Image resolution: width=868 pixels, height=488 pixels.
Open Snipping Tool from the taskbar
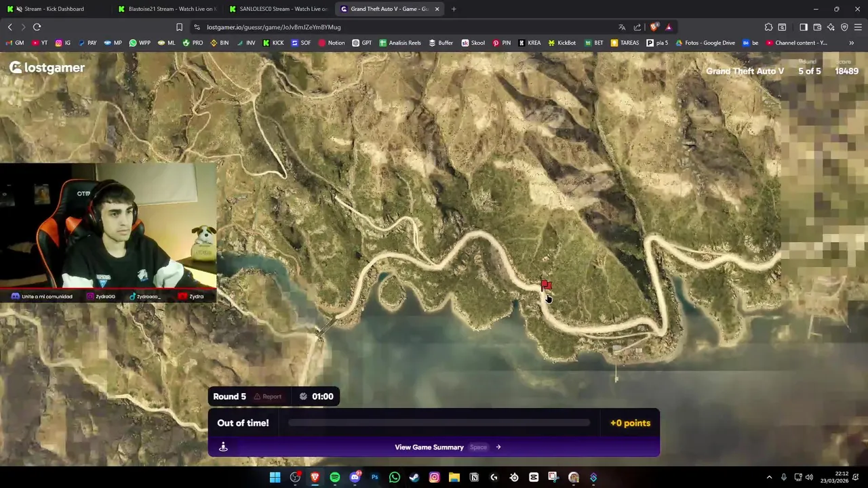[553, 478]
